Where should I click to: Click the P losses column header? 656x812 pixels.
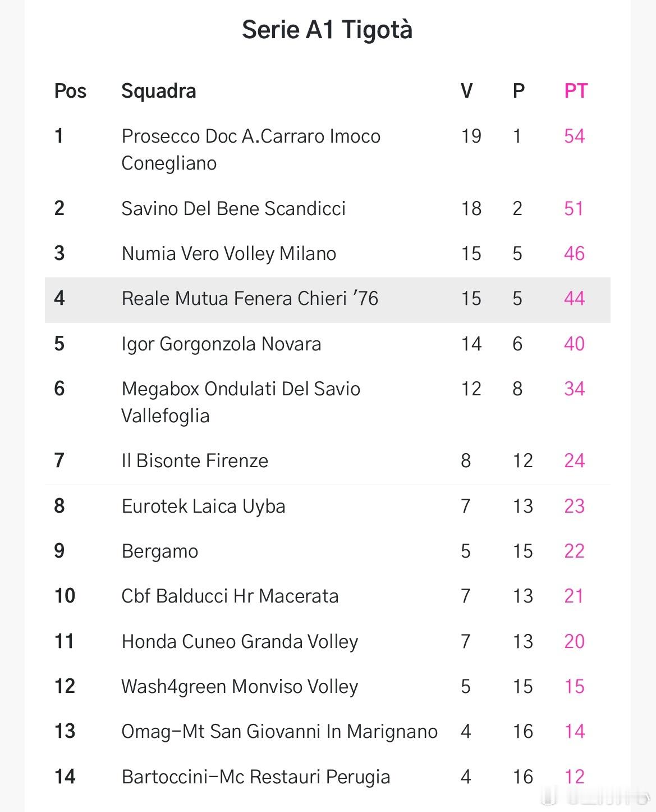(x=519, y=91)
